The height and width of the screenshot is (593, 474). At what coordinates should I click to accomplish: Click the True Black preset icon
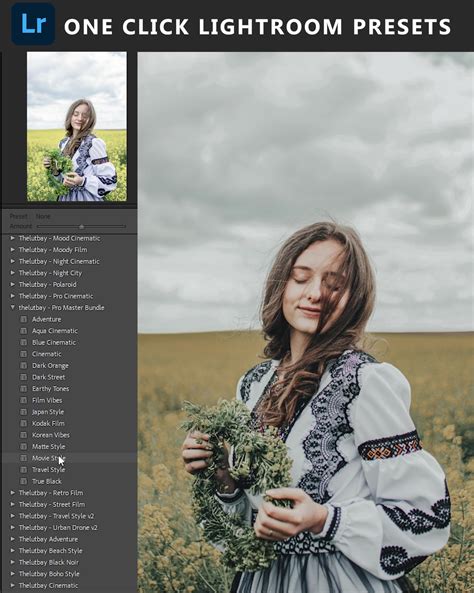[23, 481]
